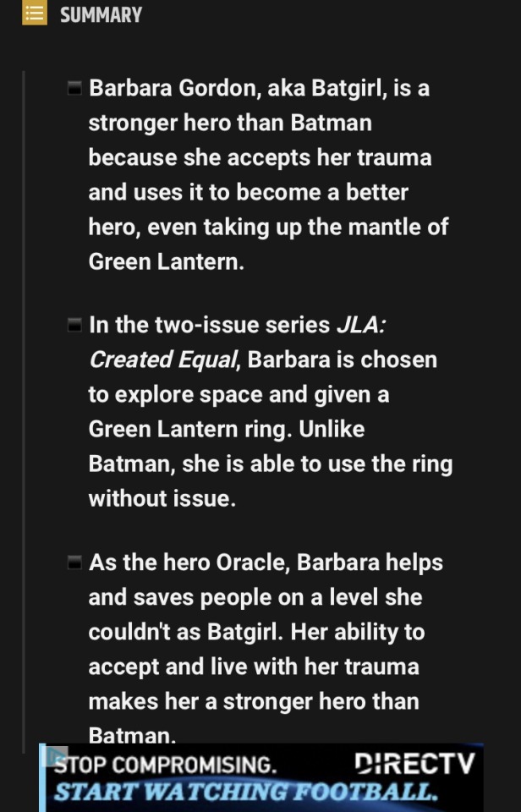
Task: Click 'accept and live with her trauma'
Action: (x=253, y=667)
